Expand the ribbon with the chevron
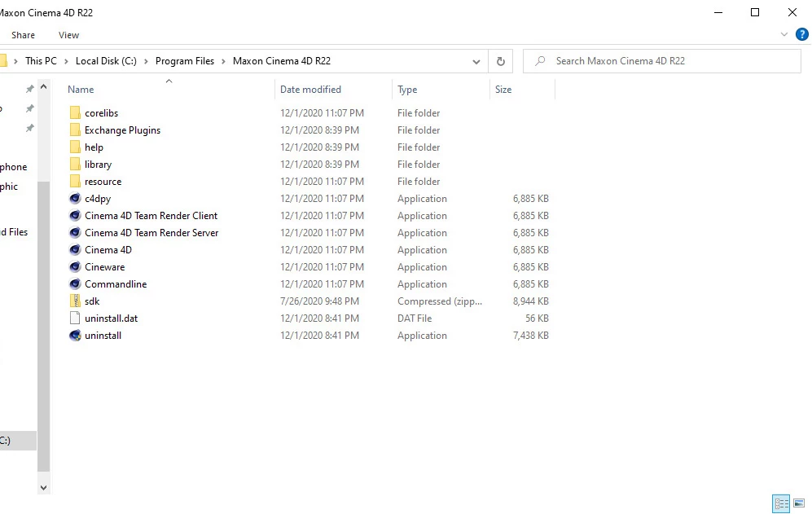The image size is (812, 514). [x=784, y=35]
